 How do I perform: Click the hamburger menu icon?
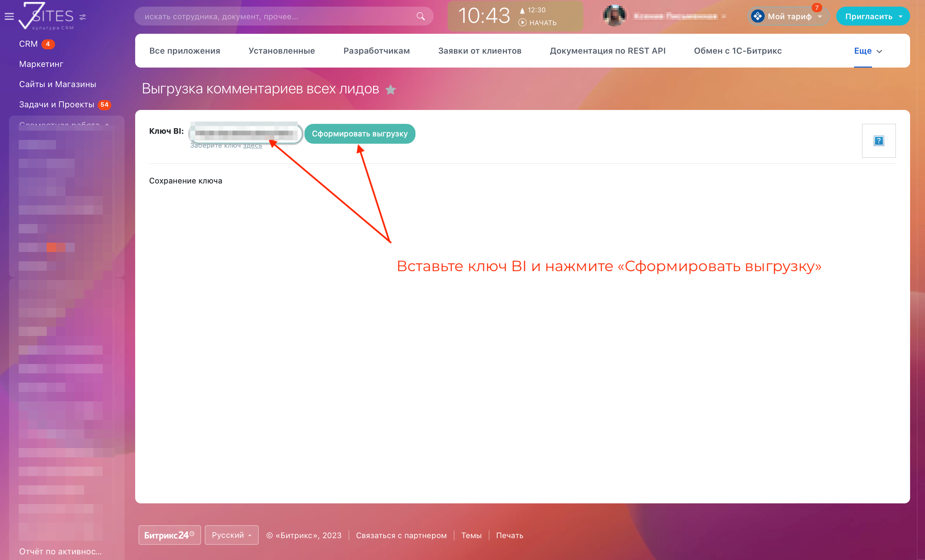click(9, 17)
